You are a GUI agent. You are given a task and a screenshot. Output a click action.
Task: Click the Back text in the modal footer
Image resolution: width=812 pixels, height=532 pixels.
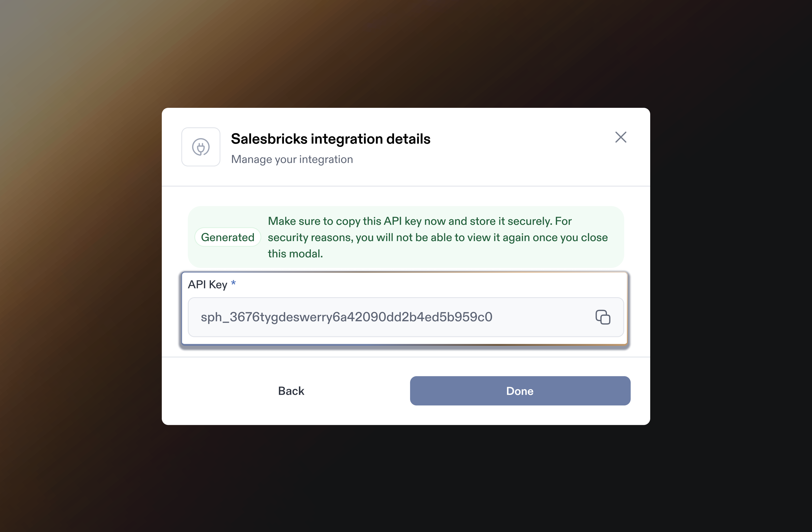pos(291,391)
